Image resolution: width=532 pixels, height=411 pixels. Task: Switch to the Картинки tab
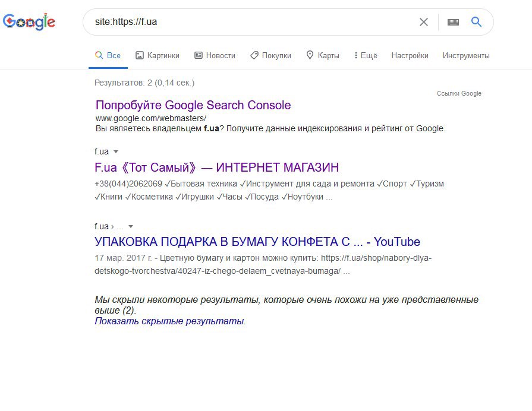point(158,55)
